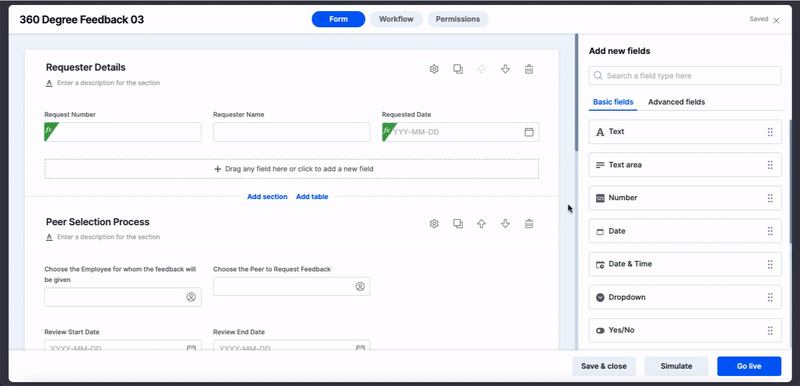Click the Search a field type box
Screen dimensions: 800x386
click(x=685, y=75)
